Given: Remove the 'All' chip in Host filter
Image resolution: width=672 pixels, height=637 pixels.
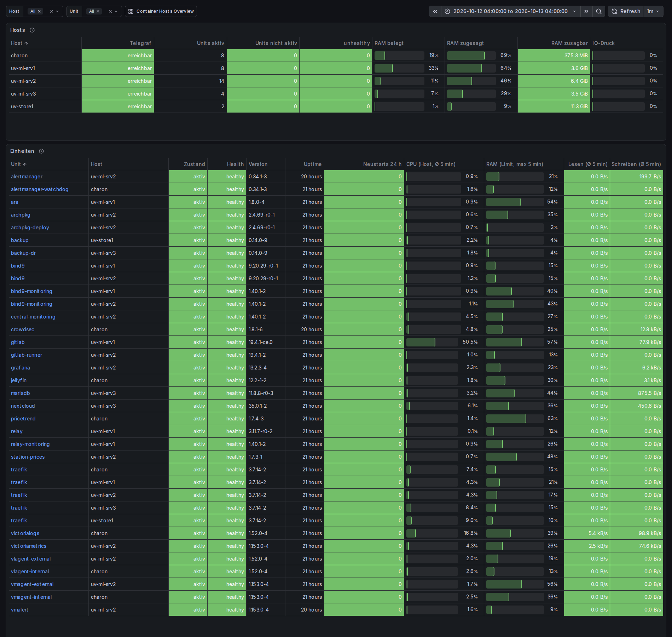Looking at the screenshot, I should click(x=39, y=11).
